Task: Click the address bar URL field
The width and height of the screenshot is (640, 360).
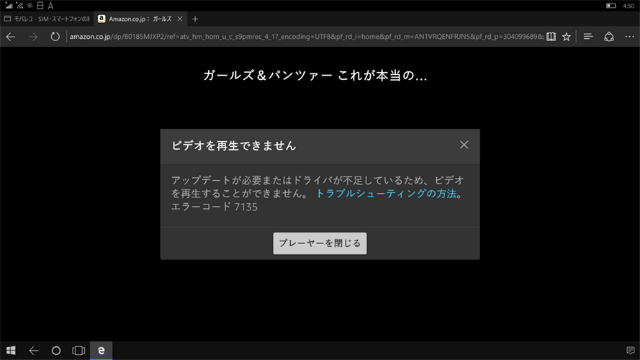Action: point(306,37)
